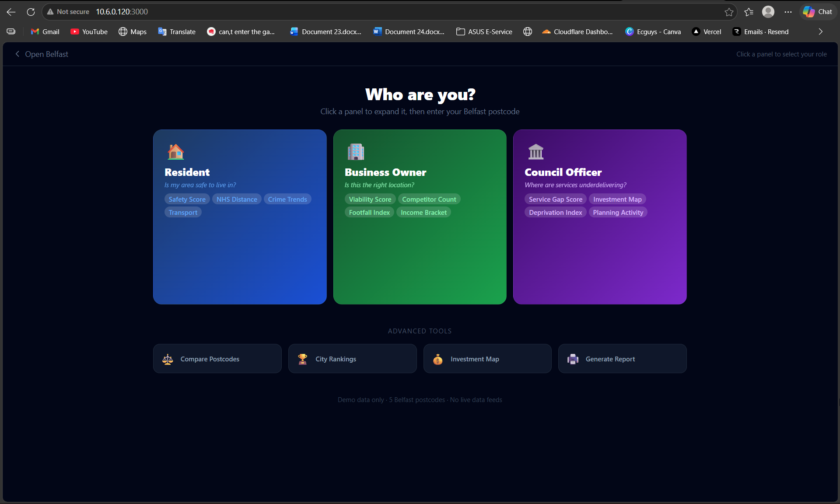This screenshot has height=504, width=840.
Task: Open the Copilot Chat button
Action: tap(818, 12)
